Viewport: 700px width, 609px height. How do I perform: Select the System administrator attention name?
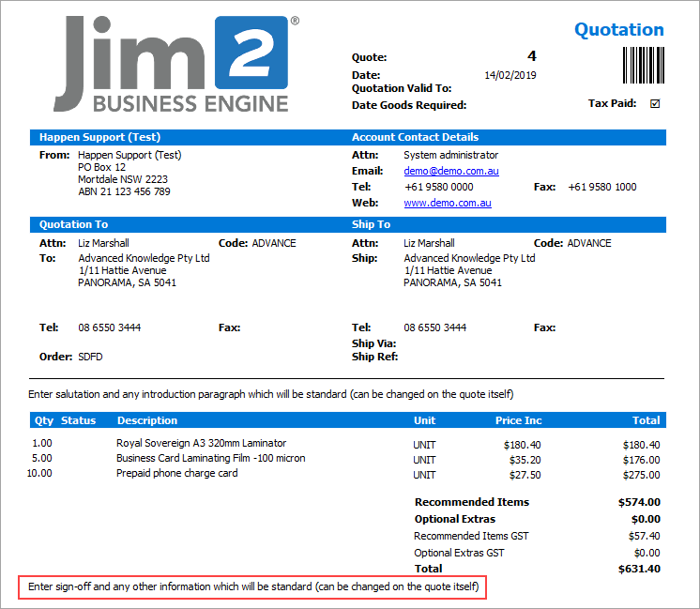pyautogui.click(x=451, y=155)
